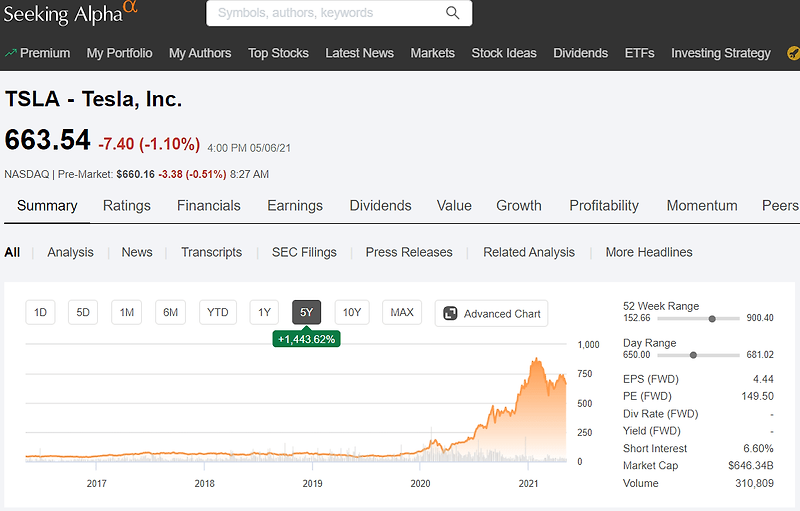Show Transcripts headlines
Screen dimensions: 800x511
211,252
